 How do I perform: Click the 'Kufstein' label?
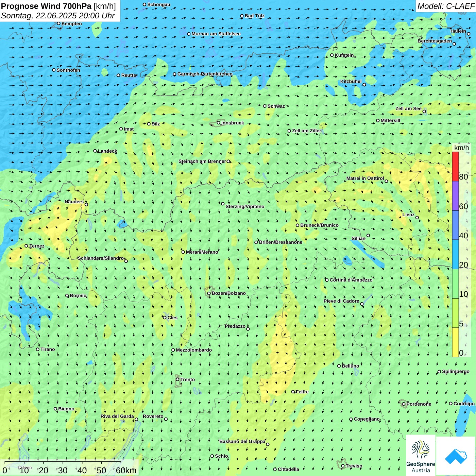344,55
